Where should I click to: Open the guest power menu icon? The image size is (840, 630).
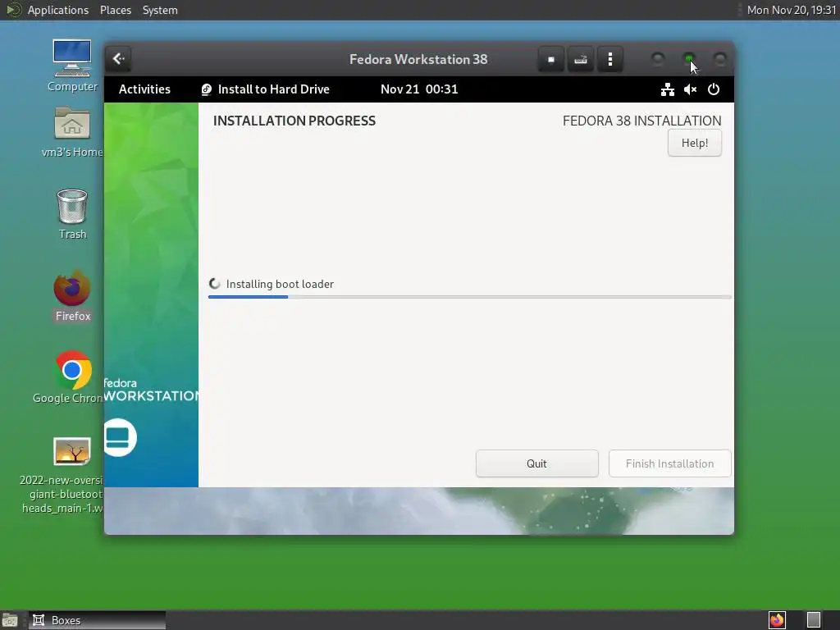(x=714, y=89)
